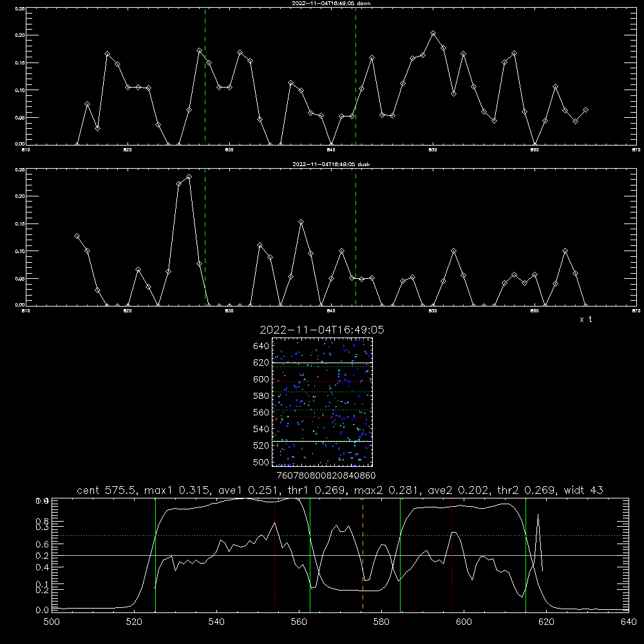Click the timestamp title above the center image panel
Image resolution: width=644 pixels, height=644 pixels.
tap(322, 330)
